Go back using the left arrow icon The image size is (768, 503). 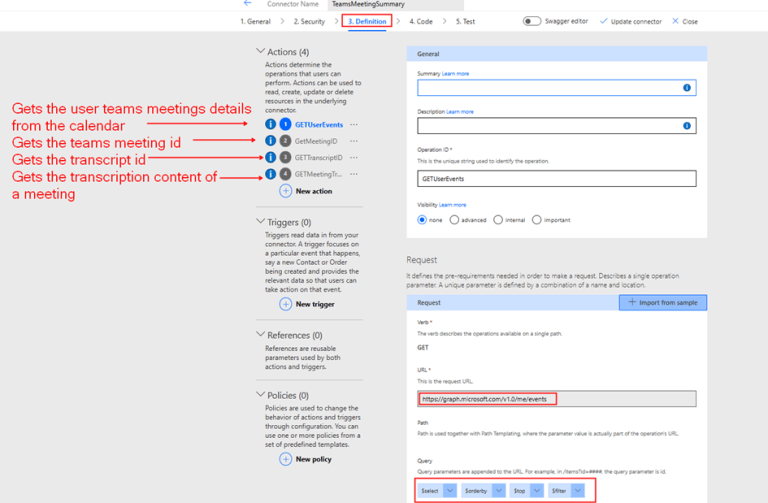tap(248, 3)
